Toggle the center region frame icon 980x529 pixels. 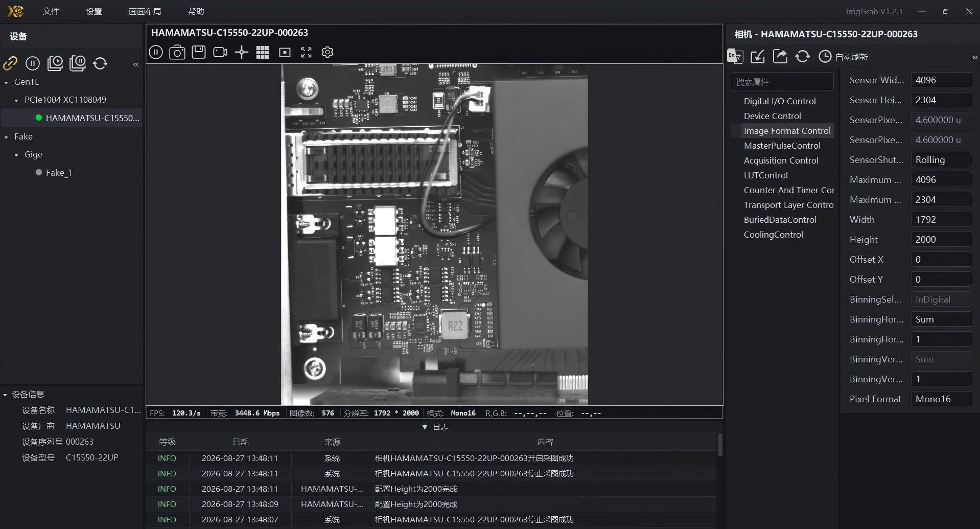pyautogui.click(x=285, y=52)
